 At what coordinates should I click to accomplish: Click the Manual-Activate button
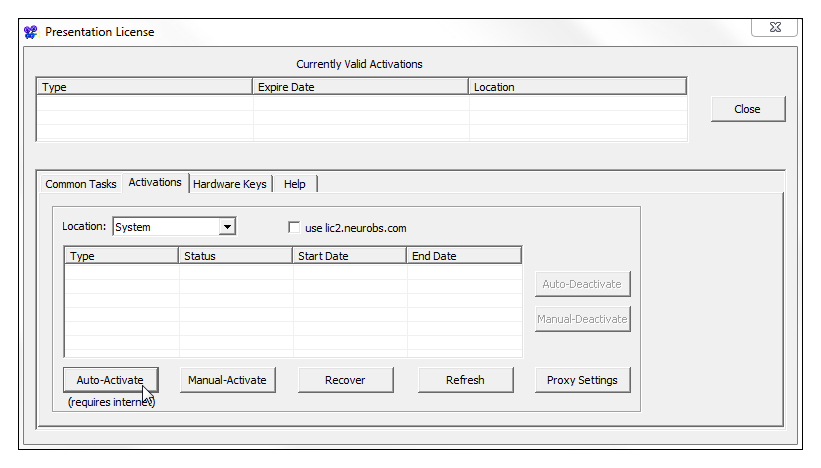pos(227,380)
